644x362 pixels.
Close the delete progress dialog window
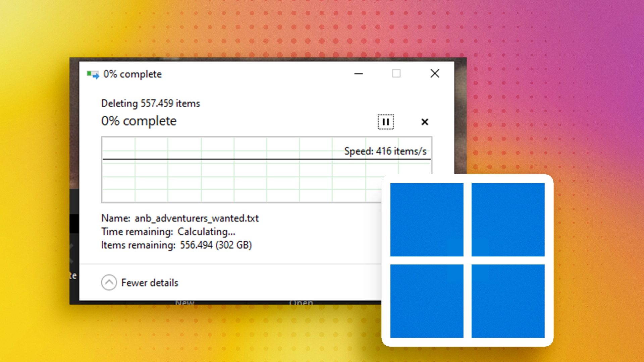click(435, 73)
